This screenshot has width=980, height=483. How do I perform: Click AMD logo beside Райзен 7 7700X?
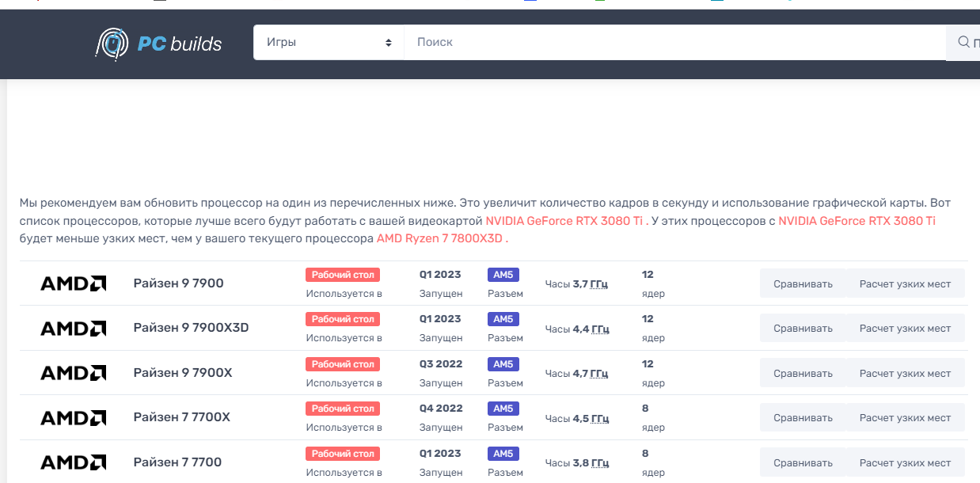[73, 417]
